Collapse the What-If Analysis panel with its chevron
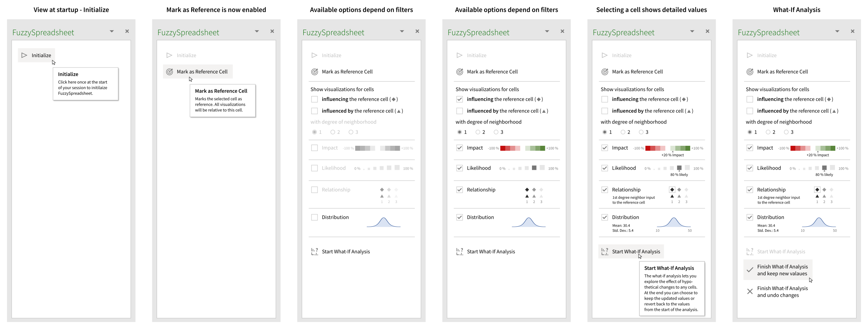 [x=837, y=31]
